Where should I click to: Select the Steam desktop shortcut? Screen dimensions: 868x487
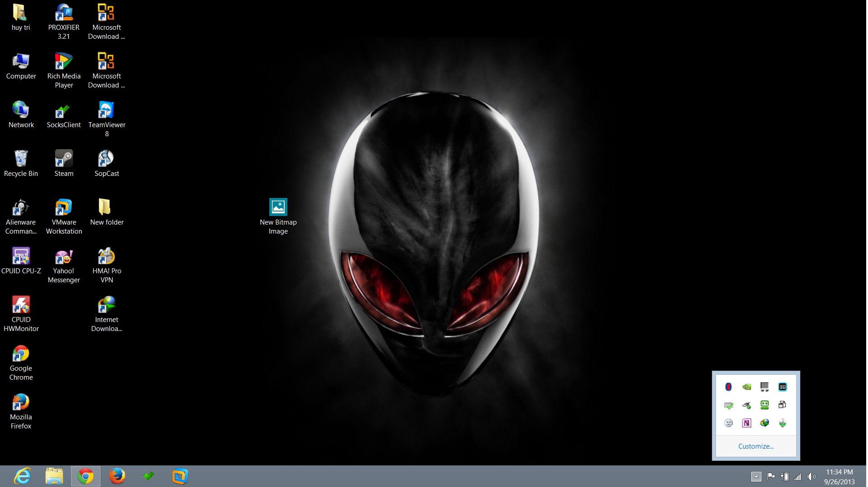click(64, 163)
